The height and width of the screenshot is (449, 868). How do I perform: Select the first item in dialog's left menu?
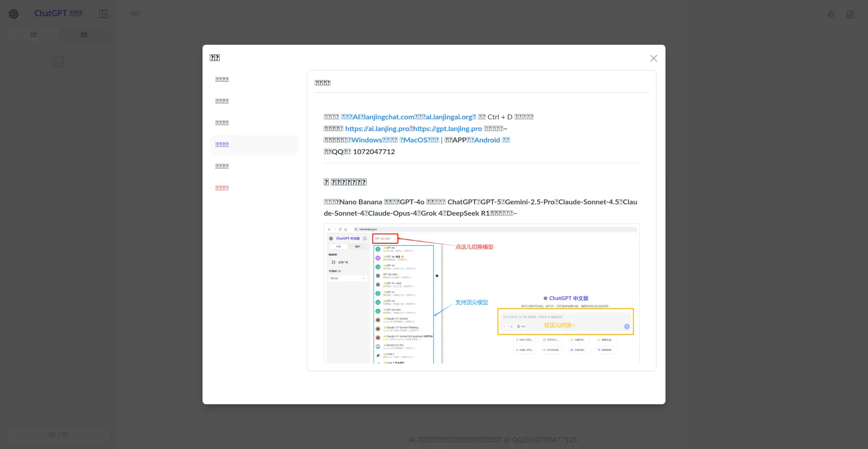pyautogui.click(x=222, y=80)
